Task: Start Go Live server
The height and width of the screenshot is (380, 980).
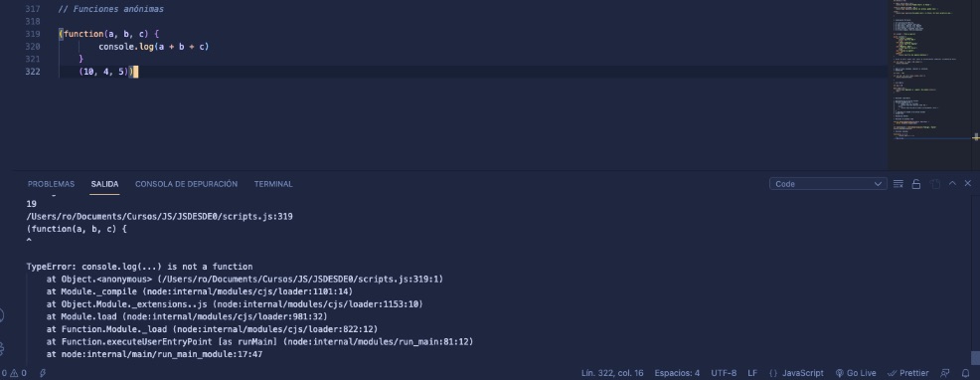Action: 856,373
